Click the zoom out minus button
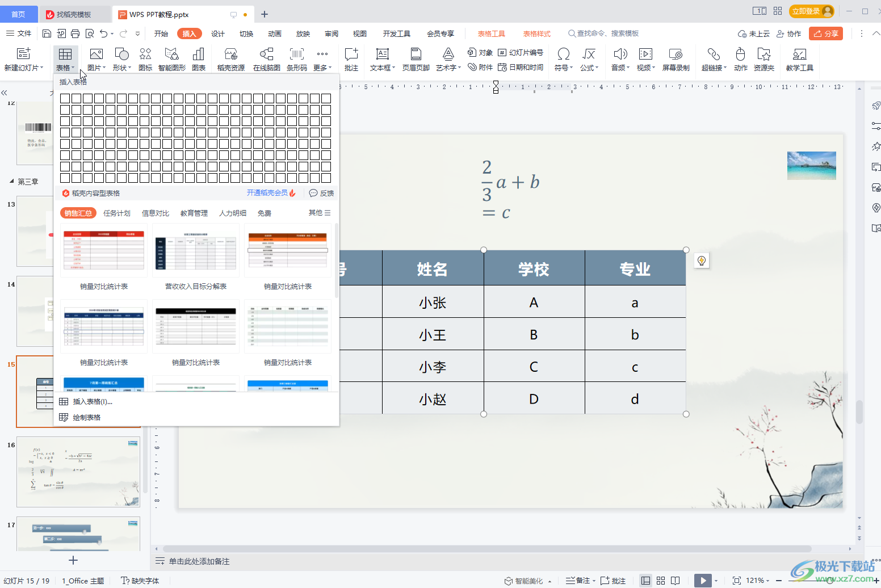Viewport: 881px width, 588px height. [779, 581]
